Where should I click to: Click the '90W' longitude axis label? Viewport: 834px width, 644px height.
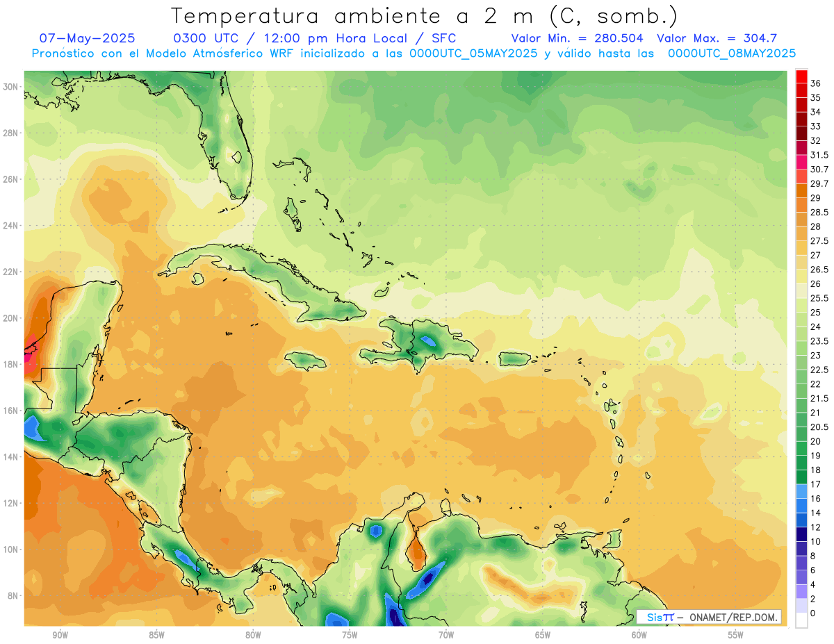click(x=60, y=636)
